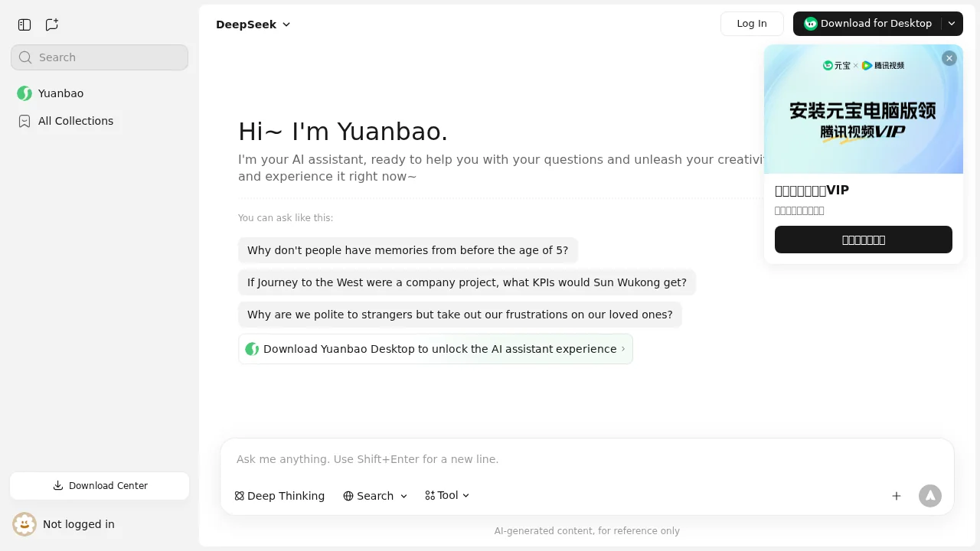Viewport: 980px width, 551px height.
Task: Select the Yuanbao logo in the sidebar
Action: coord(25,93)
